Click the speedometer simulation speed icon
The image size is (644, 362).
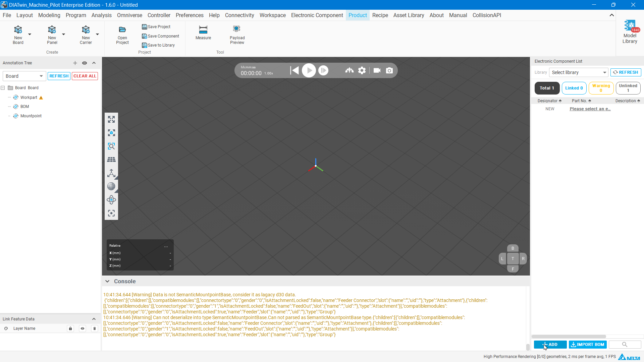click(x=350, y=70)
